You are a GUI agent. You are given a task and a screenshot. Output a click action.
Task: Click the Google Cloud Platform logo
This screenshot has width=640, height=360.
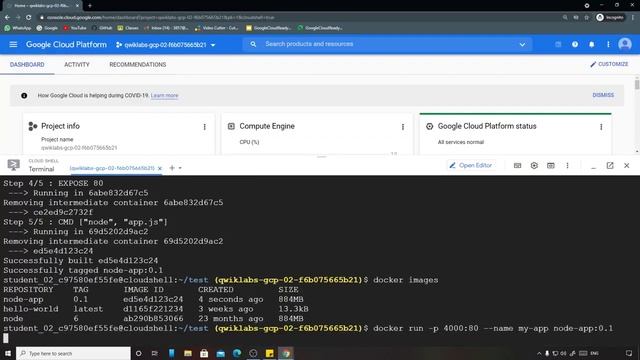click(66, 44)
